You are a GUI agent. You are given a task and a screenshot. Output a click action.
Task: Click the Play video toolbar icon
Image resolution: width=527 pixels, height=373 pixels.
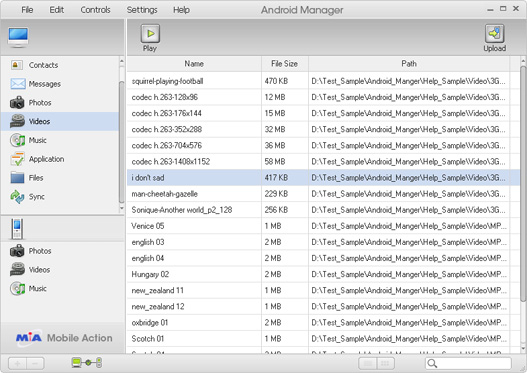[150, 34]
